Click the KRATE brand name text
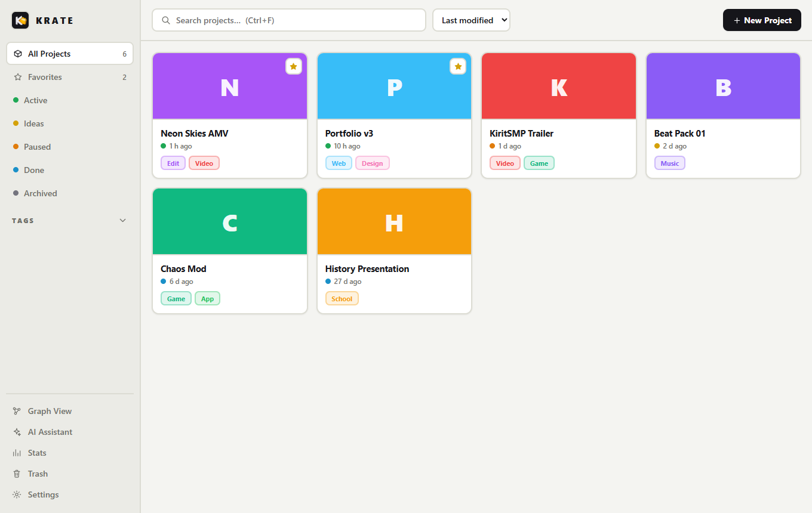Viewport: 812px width, 513px height. point(54,20)
